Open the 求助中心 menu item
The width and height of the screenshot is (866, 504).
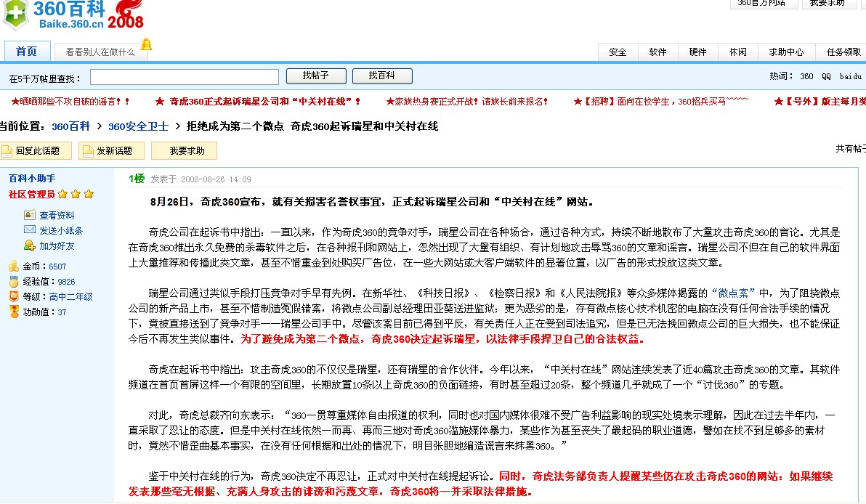coord(787,52)
